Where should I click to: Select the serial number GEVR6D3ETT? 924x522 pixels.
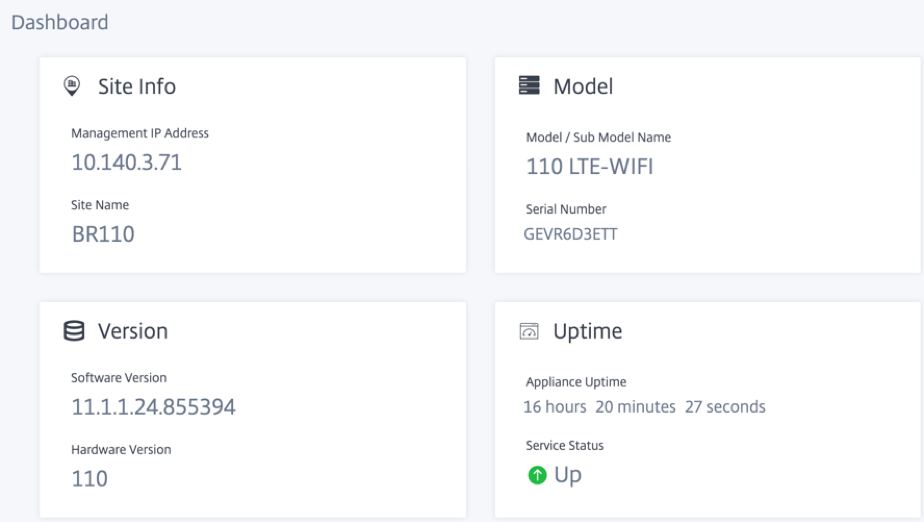(x=570, y=234)
